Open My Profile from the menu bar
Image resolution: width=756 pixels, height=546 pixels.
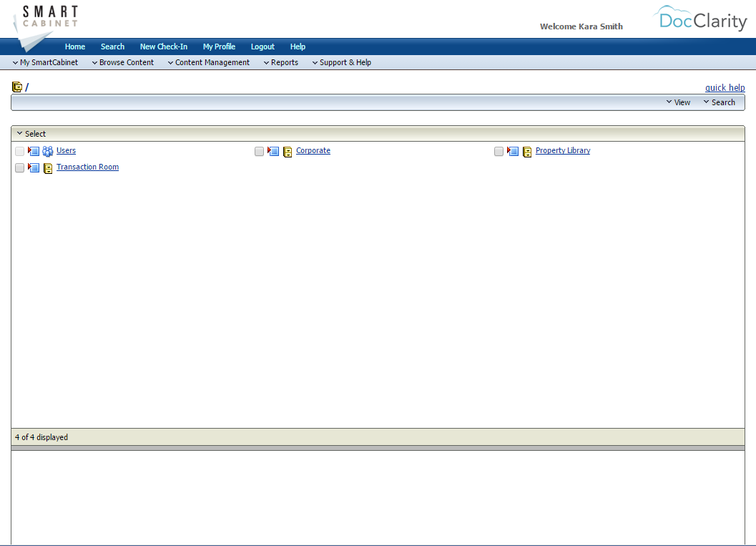pos(219,47)
